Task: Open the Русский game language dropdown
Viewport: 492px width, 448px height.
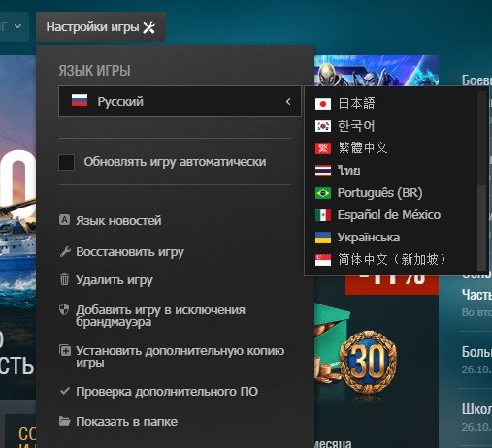Action: tap(180, 101)
